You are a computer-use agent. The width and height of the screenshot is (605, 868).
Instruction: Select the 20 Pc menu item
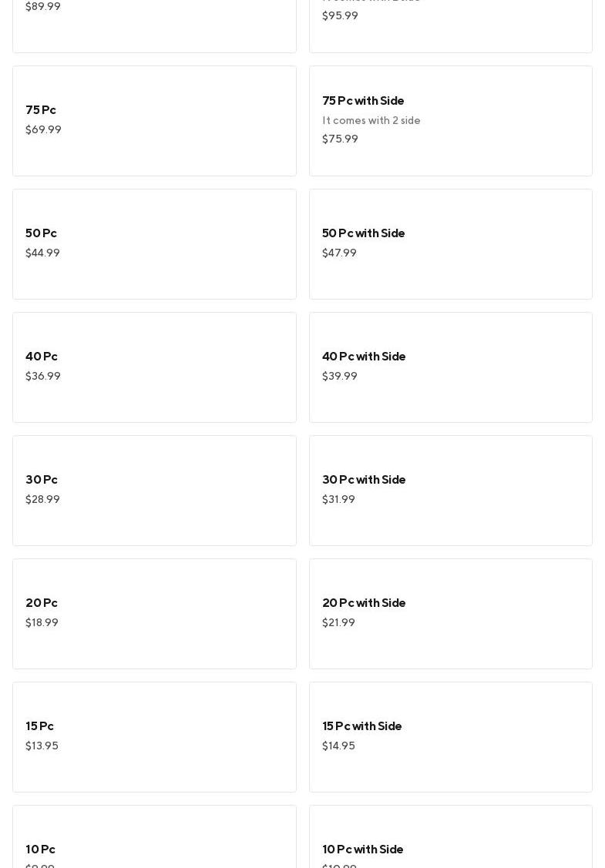click(154, 613)
